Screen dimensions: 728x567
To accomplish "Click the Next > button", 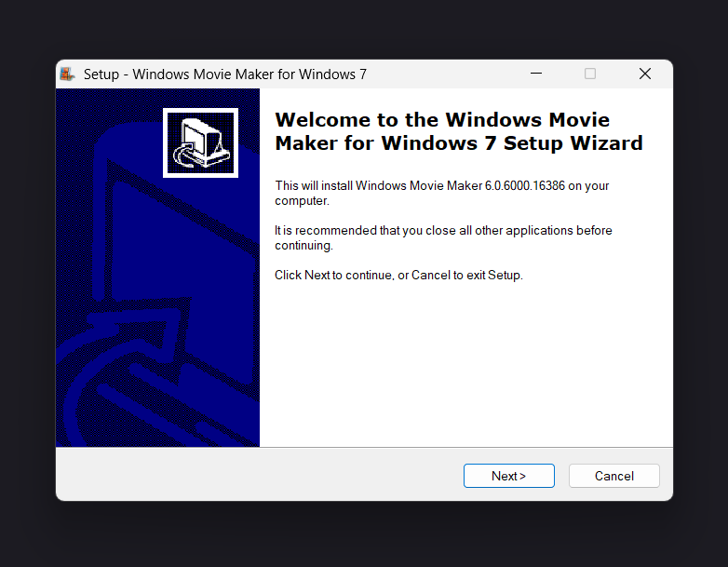I will pos(509,476).
